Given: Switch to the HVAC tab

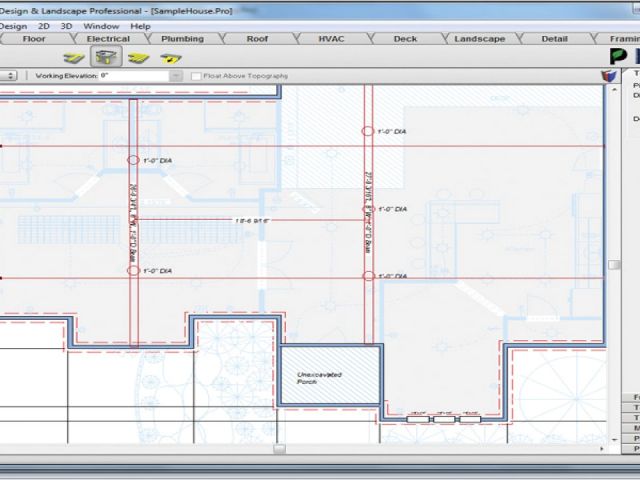Looking at the screenshot, I should coord(331,39).
